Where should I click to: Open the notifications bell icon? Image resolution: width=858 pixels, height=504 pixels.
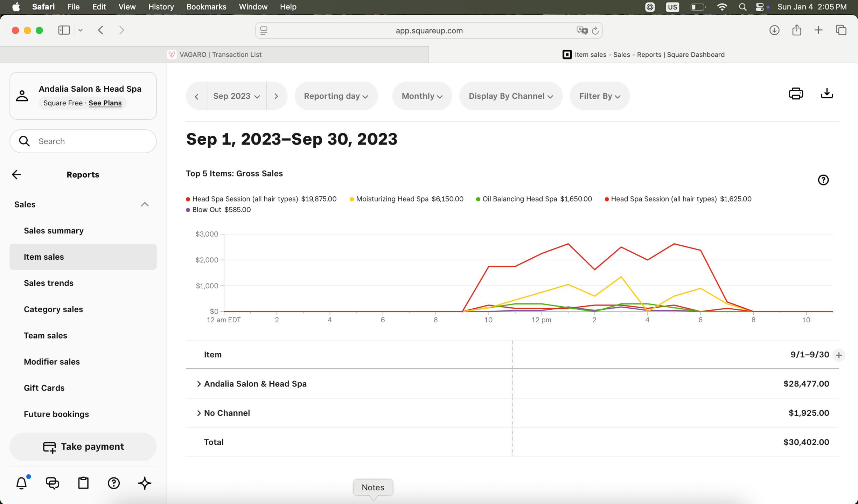coord(22,483)
